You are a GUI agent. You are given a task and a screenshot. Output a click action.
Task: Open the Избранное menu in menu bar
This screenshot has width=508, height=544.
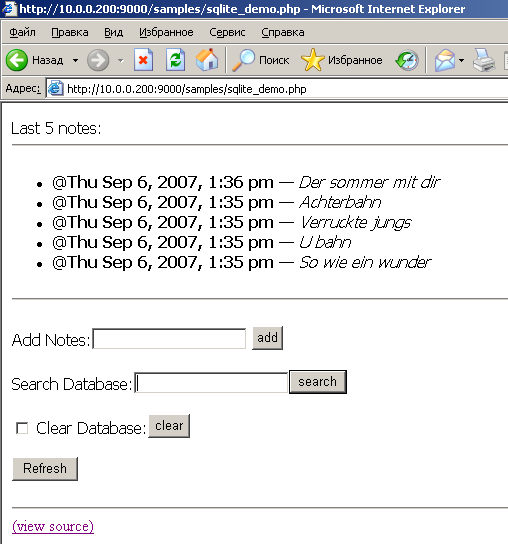(166, 32)
